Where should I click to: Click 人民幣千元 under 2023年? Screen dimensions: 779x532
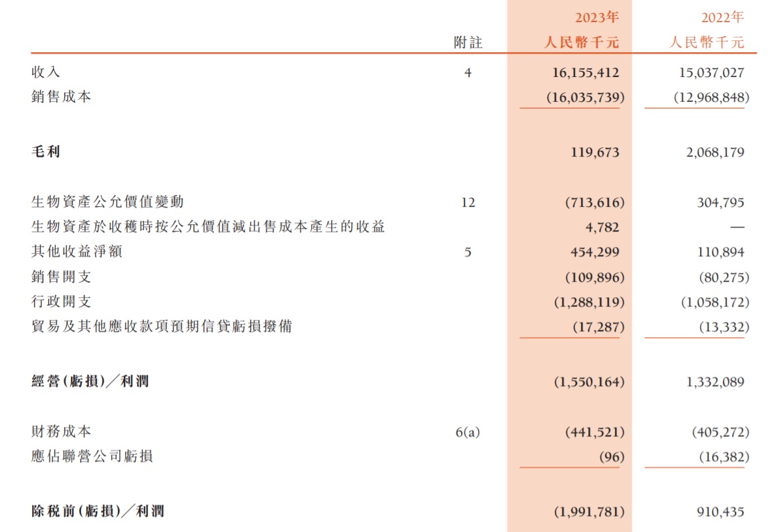582,43
